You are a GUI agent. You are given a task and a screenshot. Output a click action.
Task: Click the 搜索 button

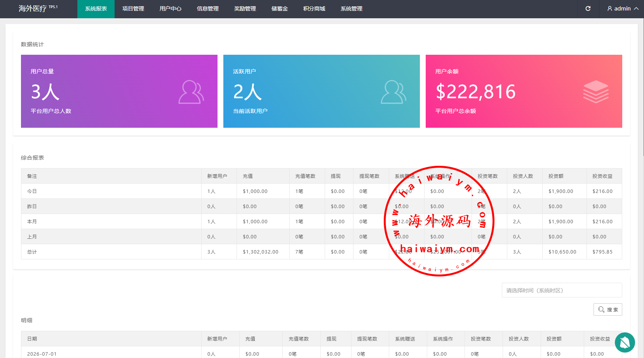pos(608,309)
